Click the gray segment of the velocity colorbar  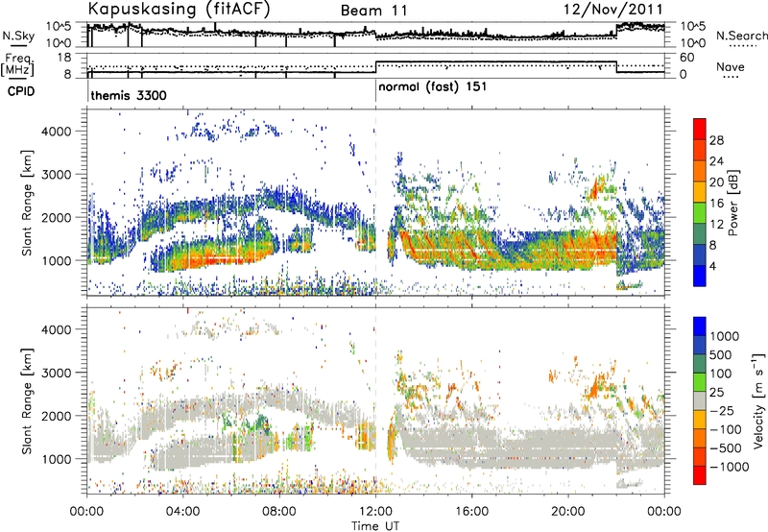(700, 401)
